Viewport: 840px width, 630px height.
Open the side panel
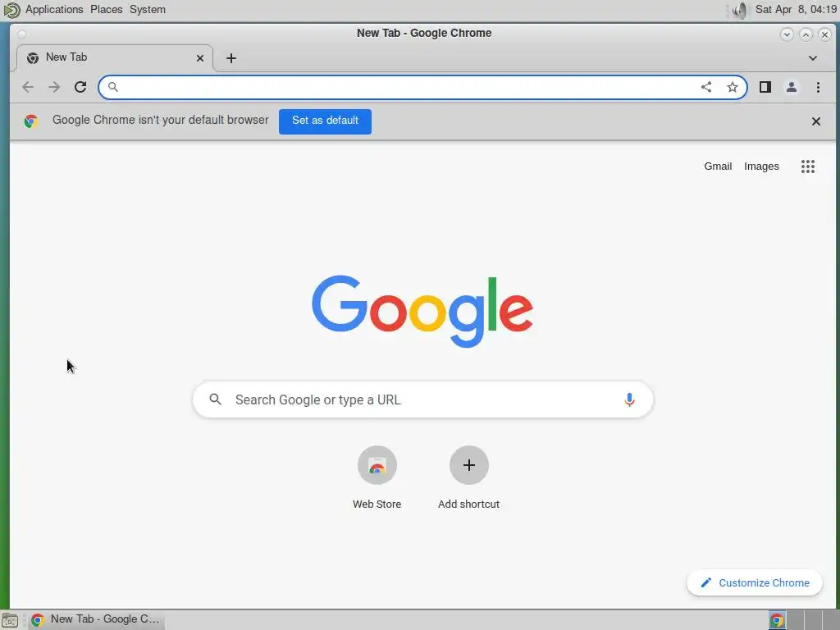point(765,87)
